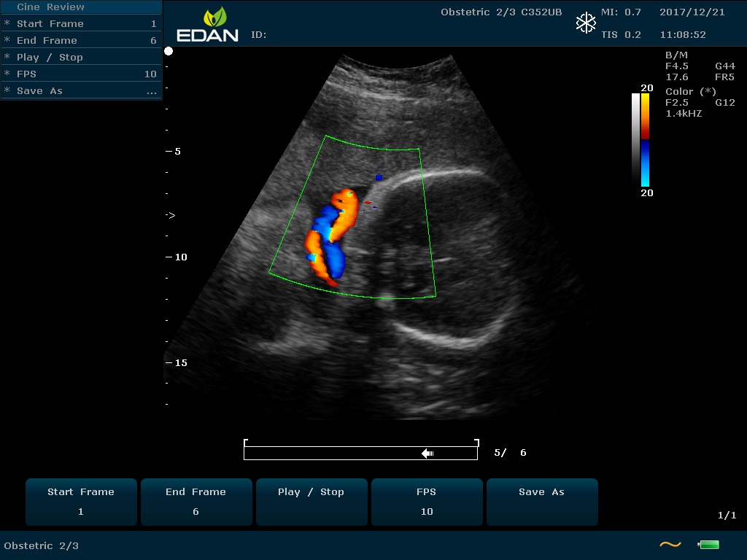Click the patient ID field in header
This screenshot has width=747, height=560.
(259, 35)
